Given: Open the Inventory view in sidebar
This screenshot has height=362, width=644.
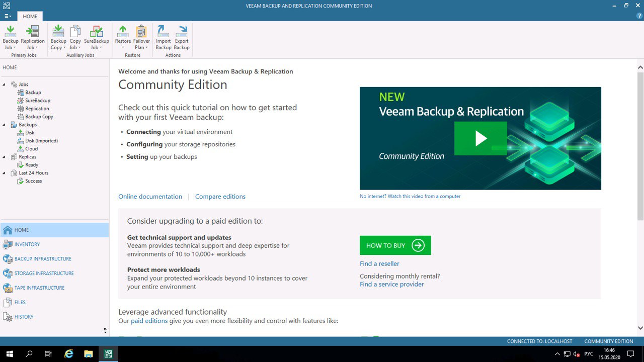Looking at the screenshot, I should coord(54,244).
